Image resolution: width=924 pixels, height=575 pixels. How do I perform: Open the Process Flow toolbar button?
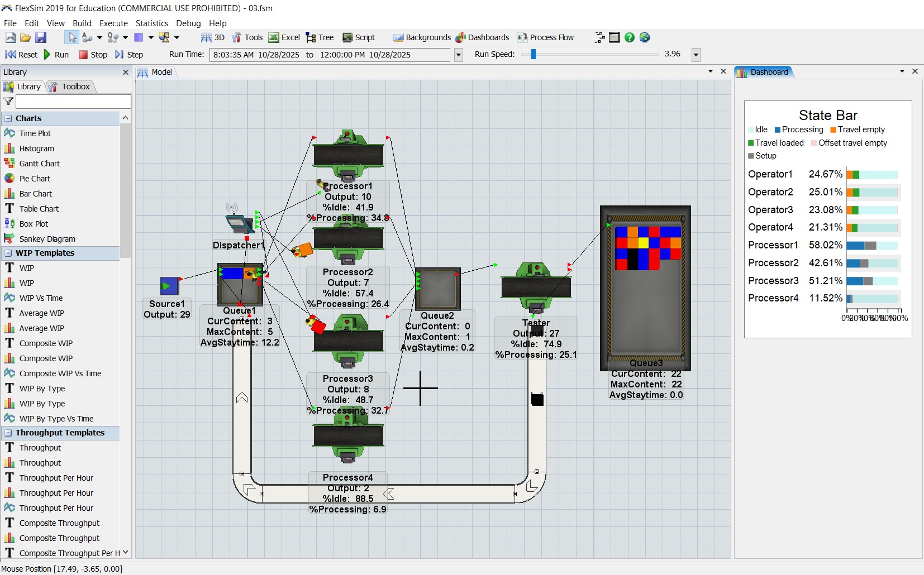[545, 37]
